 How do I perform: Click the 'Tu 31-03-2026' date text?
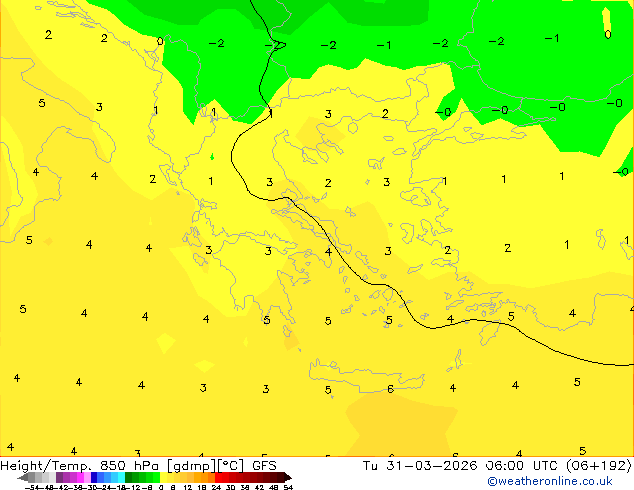[x=420, y=465]
